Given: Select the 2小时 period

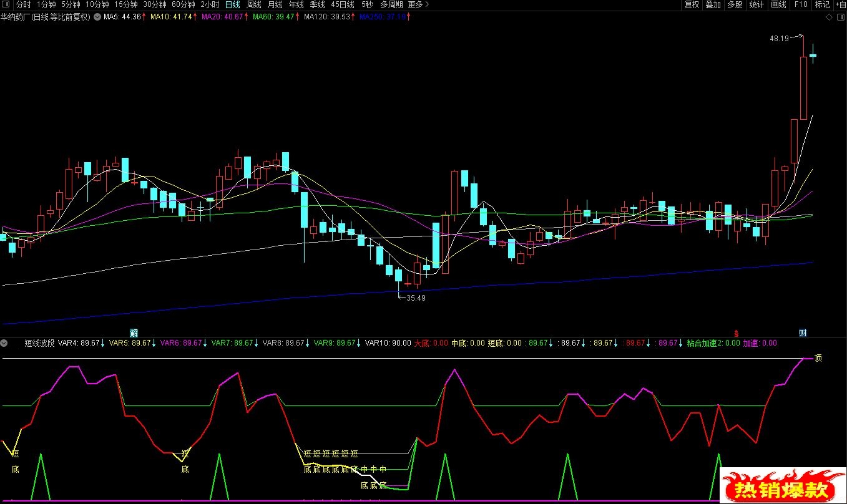Looking at the screenshot, I should (210, 4).
